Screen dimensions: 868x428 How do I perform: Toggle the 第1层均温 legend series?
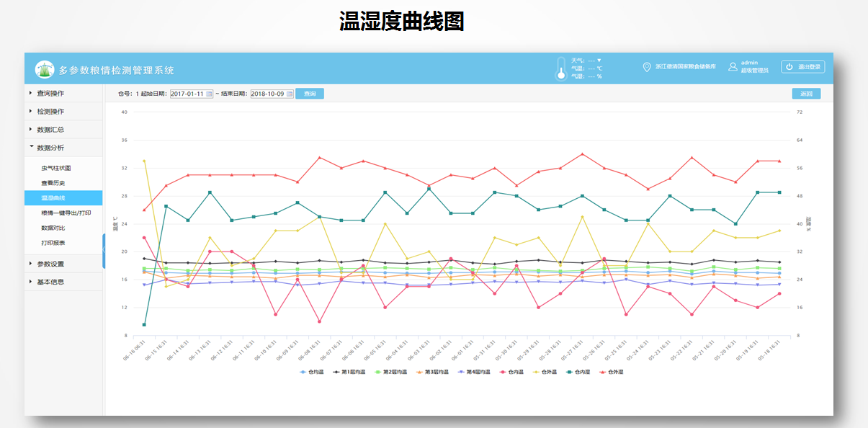coord(349,373)
